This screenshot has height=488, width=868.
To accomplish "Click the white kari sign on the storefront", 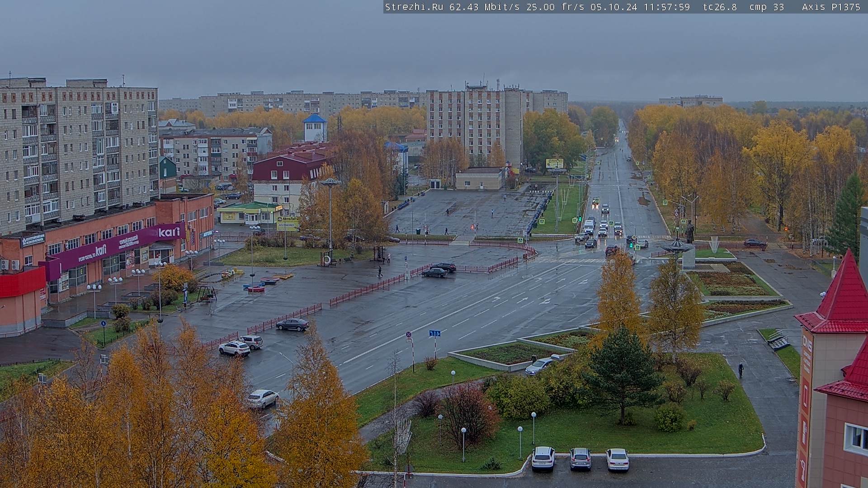I will [169, 232].
